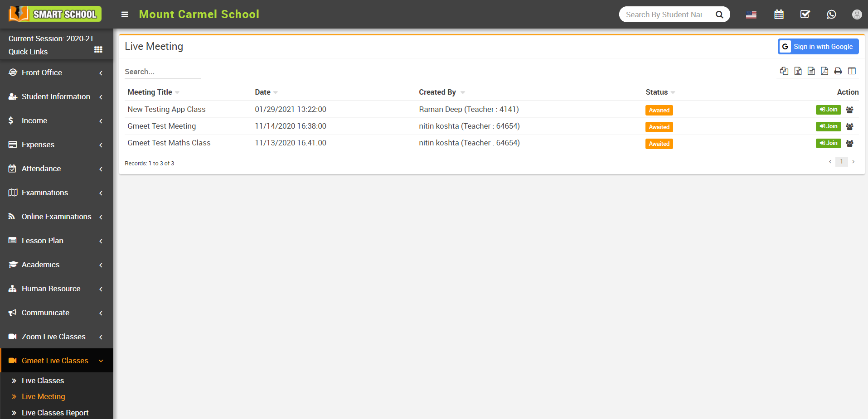Export the meeting list to Excel

pos(798,71)
